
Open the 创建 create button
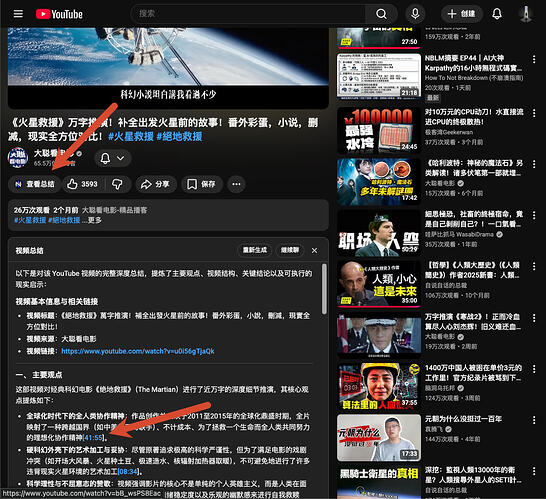[x=462, y=14]
